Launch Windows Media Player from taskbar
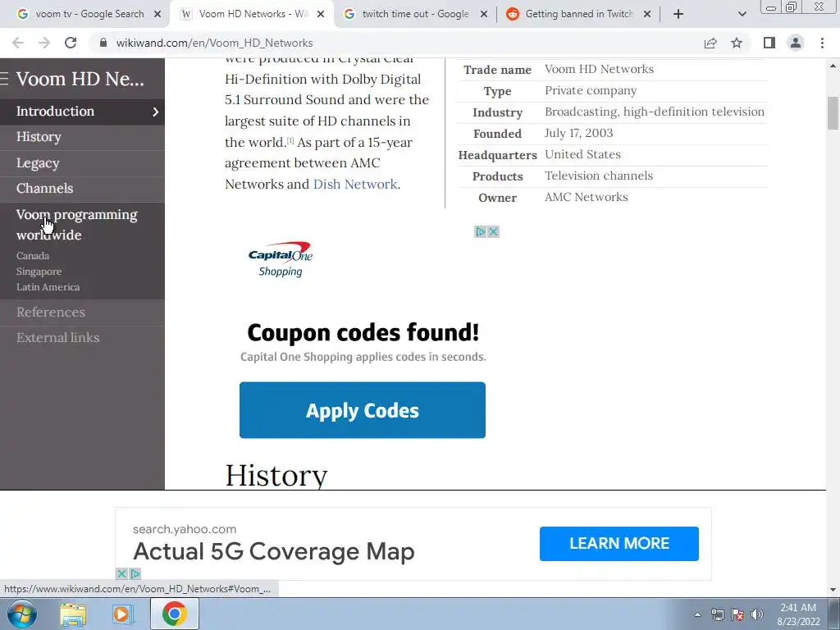 pyautogui.click(x=122, y=614)
